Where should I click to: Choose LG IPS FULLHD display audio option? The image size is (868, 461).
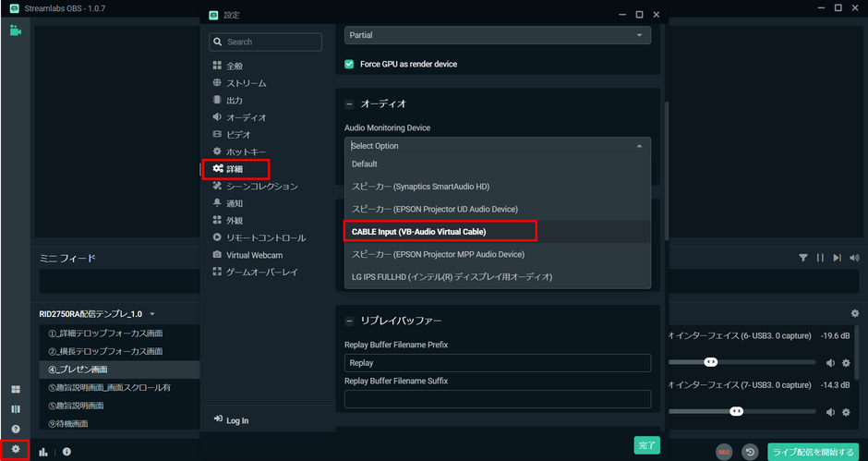click(498, 277)
